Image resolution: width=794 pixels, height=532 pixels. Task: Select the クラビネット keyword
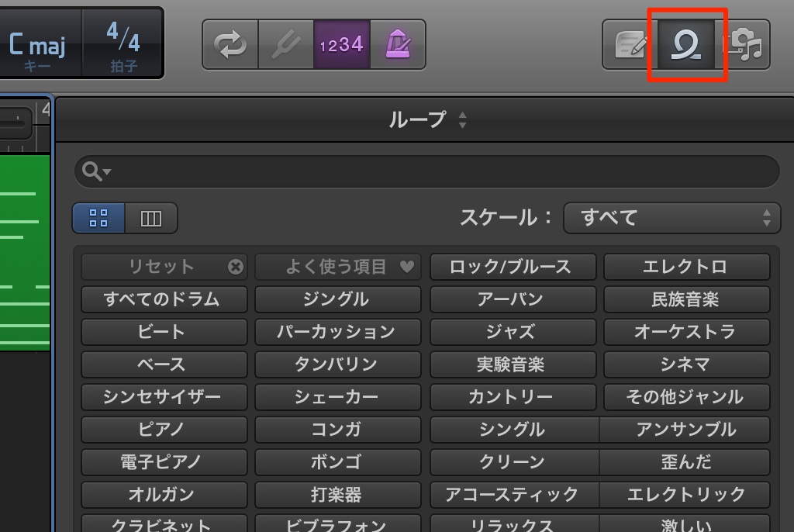[164, 523]
